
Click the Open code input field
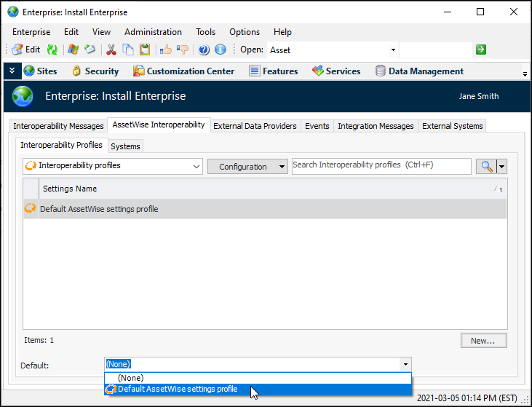click(x=436, y=50)
